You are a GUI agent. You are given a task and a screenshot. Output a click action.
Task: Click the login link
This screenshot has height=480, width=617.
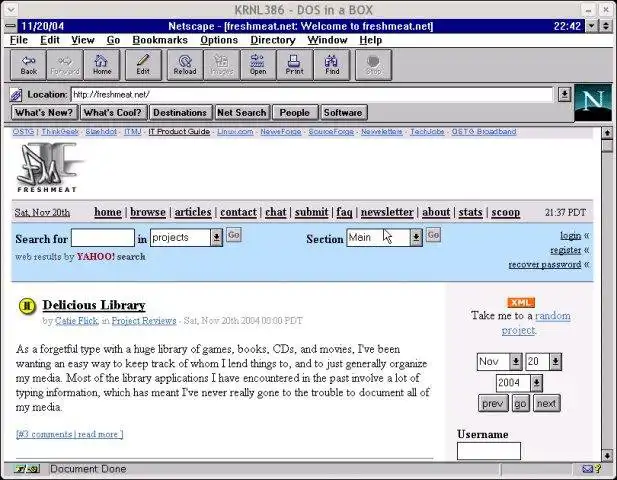tap(571, 236)
